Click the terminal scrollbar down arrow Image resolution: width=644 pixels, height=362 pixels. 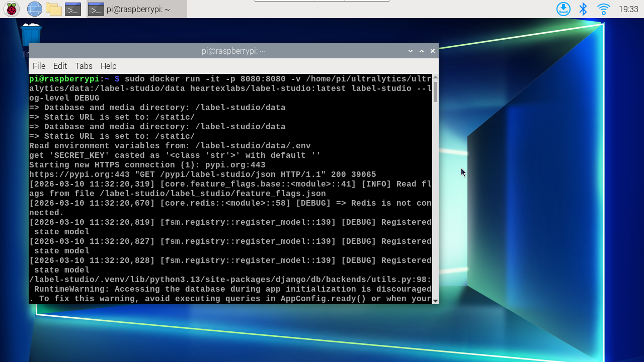point(435,301)
